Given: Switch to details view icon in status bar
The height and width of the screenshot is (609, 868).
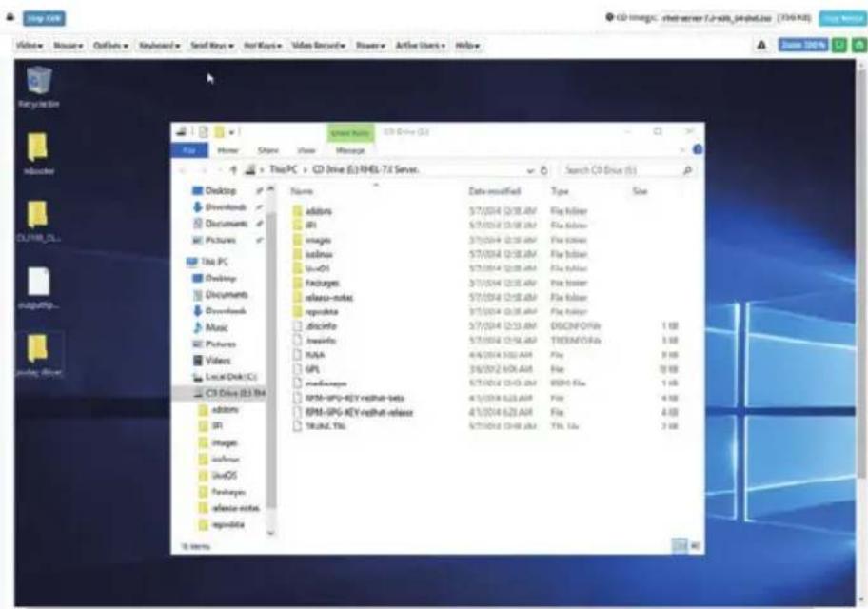Looking at the screenshot, I should coord(680,546).
